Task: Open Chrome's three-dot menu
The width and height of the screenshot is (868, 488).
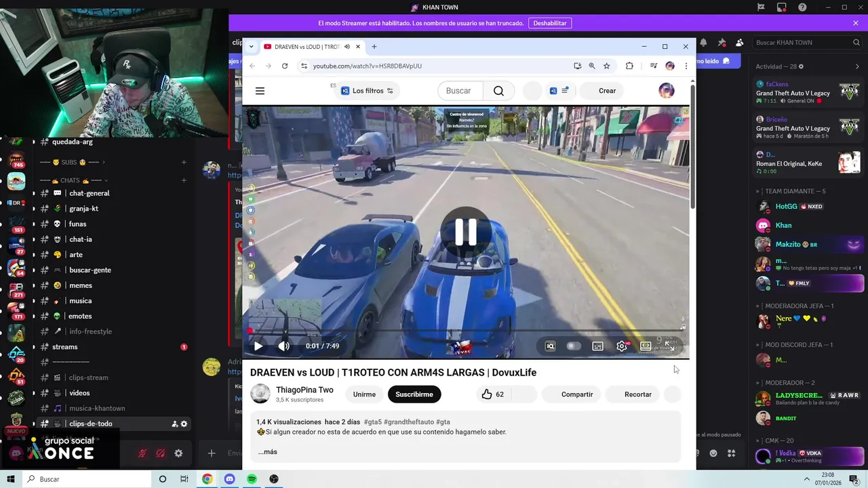Action: click(686, 66)
